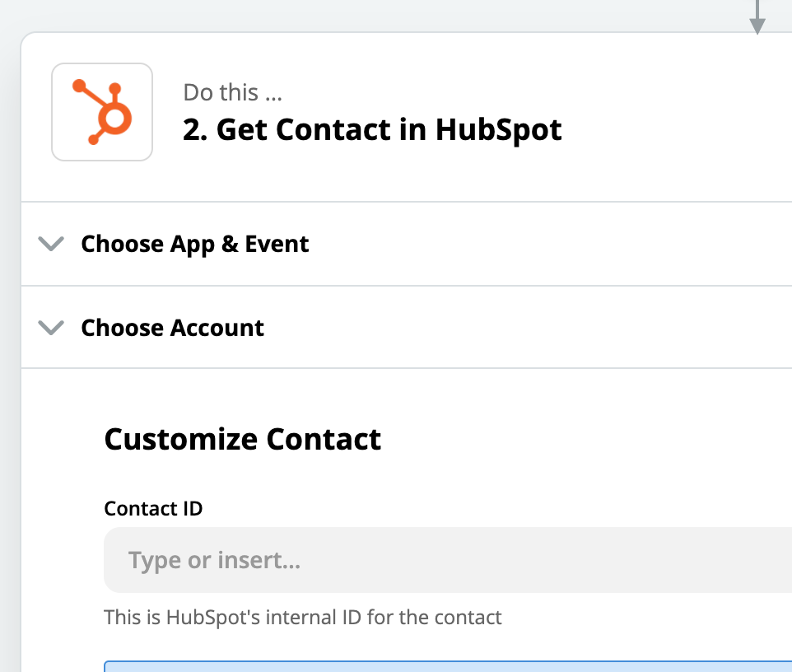Select the Do this label
Screen dimensions: 792x672
(231, 92)
